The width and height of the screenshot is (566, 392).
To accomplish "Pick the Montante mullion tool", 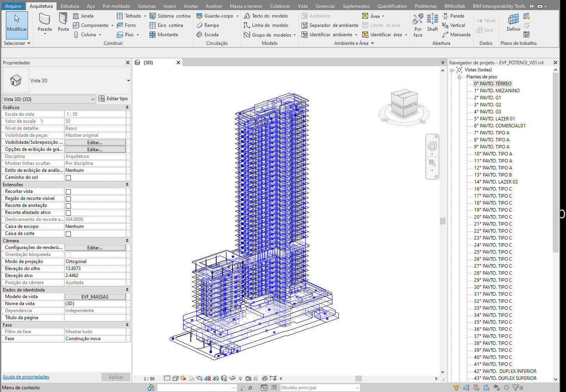I will (x=164, y=35).
